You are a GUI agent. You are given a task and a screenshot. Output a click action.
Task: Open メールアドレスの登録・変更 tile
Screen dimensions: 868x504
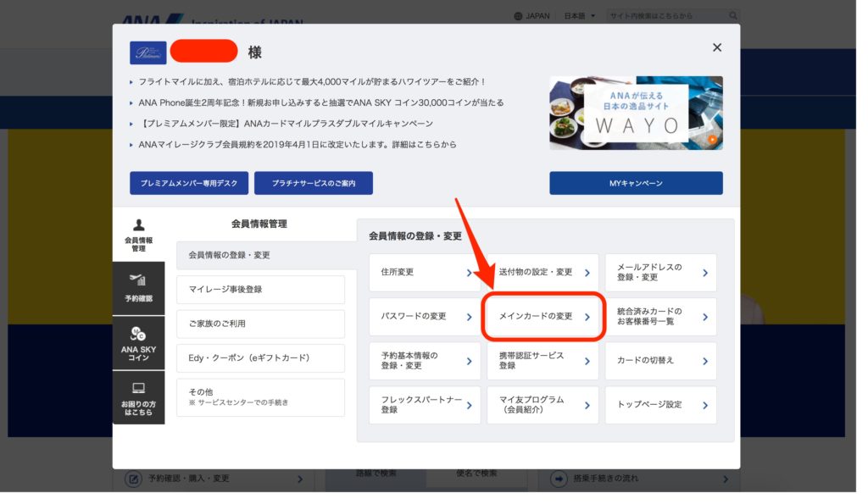click(x=660, y=272)
